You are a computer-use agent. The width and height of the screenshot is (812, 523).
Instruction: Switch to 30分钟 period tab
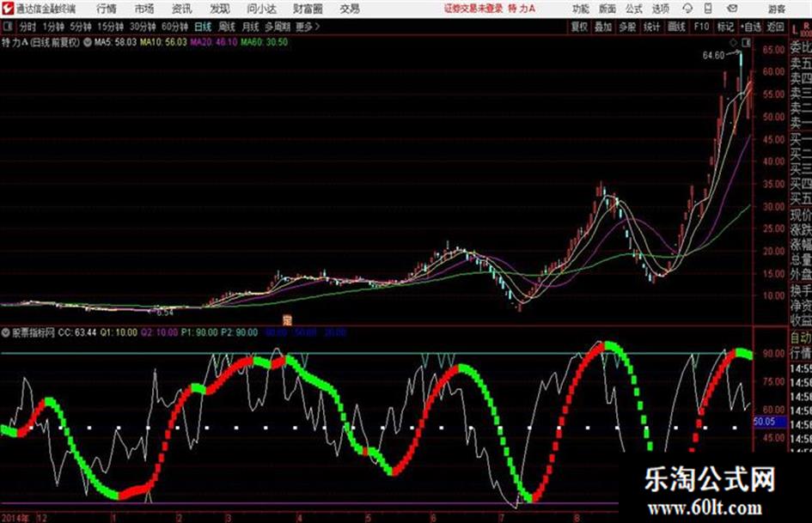pos(143,27)
